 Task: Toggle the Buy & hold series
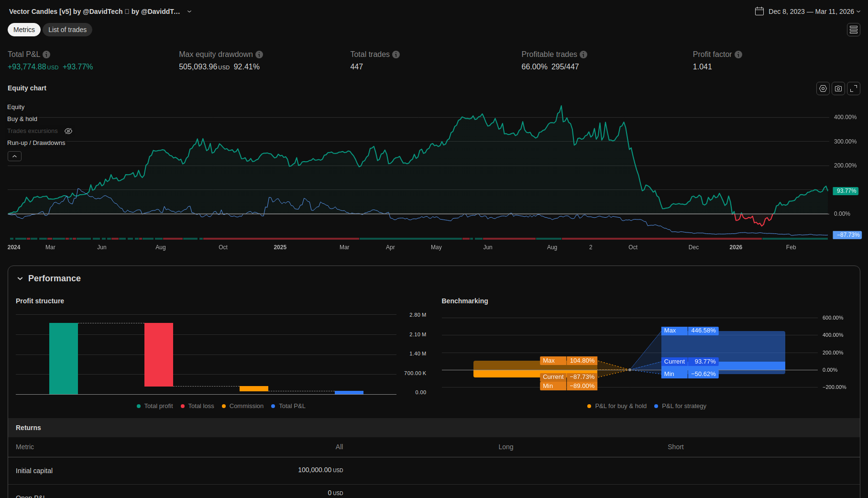22,119
